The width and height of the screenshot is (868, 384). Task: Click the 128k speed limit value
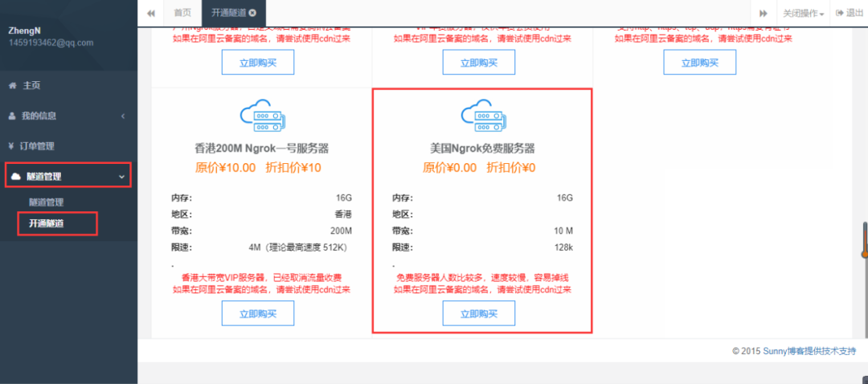[563, 248]
